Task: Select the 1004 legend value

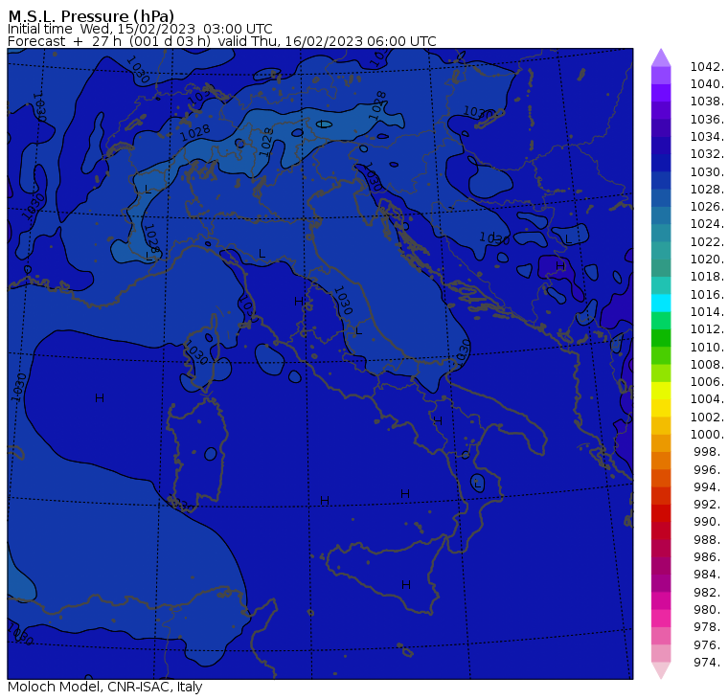Action: click(707, 398)
